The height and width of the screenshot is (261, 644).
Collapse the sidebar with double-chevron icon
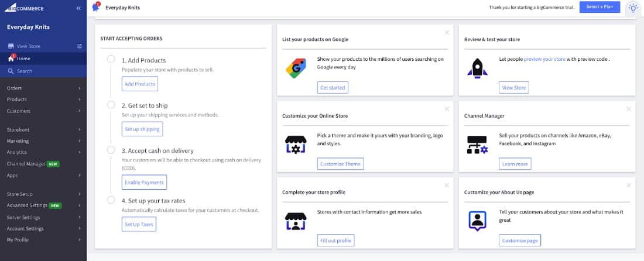coord(78,8)
